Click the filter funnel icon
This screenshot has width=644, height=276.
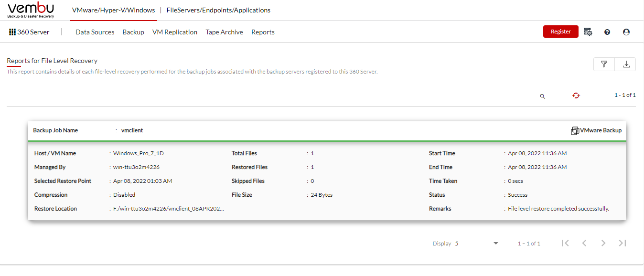click(x=604, y=64)
